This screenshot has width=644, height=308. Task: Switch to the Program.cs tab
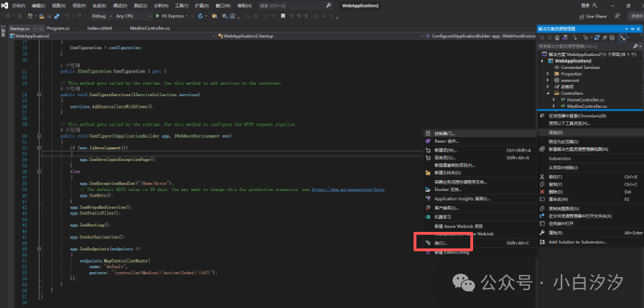point(58,28)
